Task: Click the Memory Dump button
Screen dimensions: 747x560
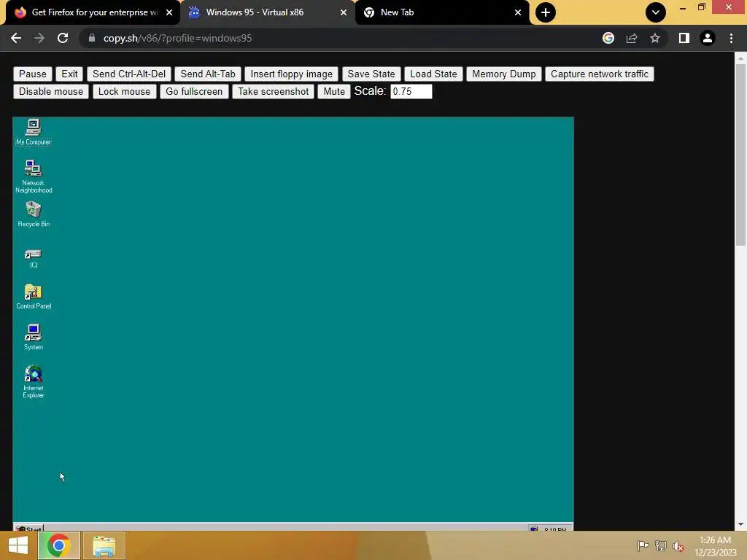Action: pos(503,74)
